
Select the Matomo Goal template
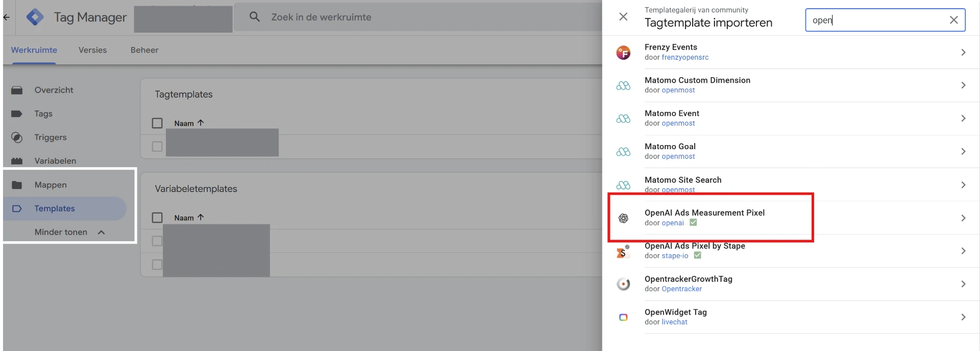coord(791,152)
